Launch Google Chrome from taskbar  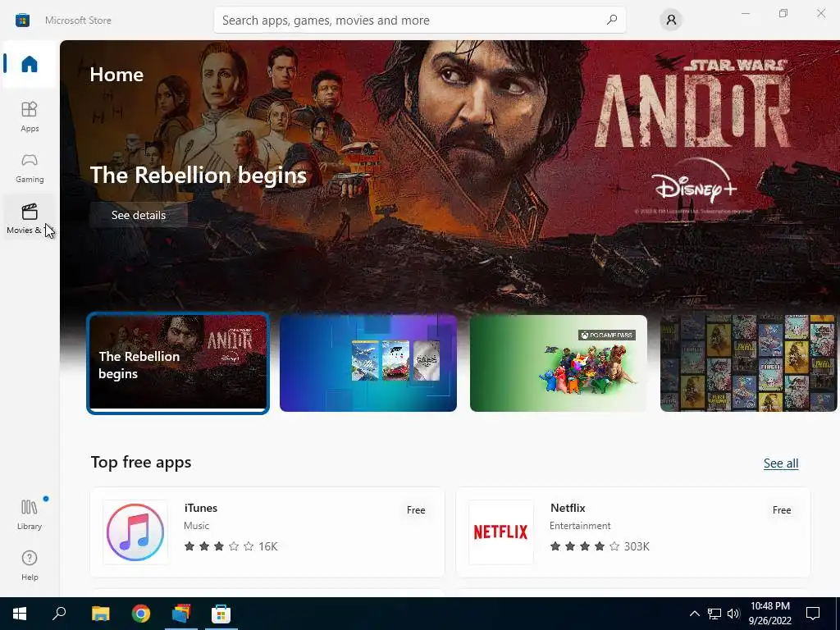coord(141,614)
